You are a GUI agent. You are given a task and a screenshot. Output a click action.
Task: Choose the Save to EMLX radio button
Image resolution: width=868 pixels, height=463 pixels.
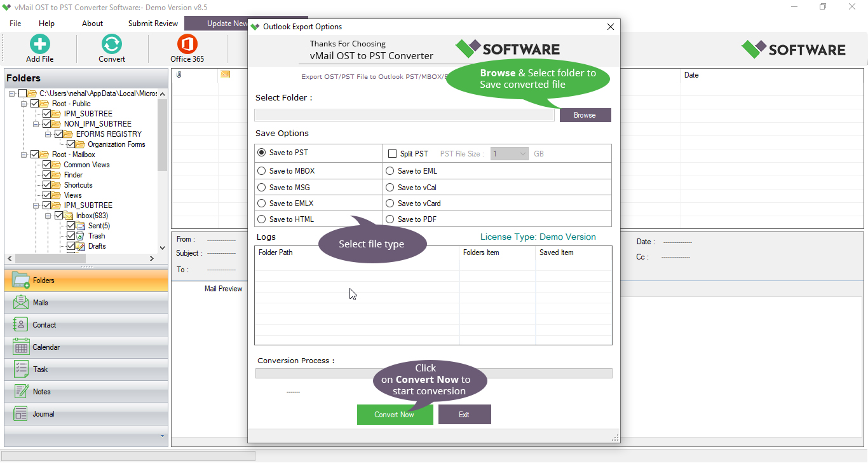[262, 204]
